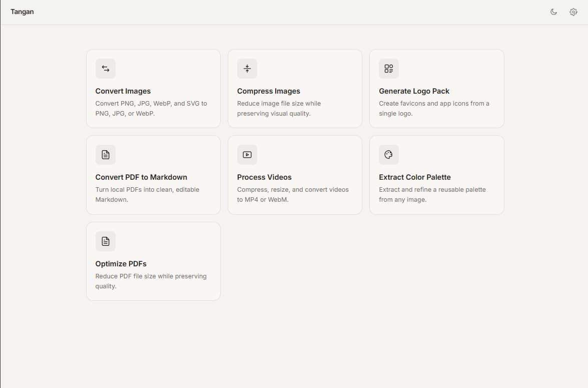Click the Generate Logo Pack icon
Image resolution: width=588 pixels, height=388 pixels.
(x=388, y=69)
